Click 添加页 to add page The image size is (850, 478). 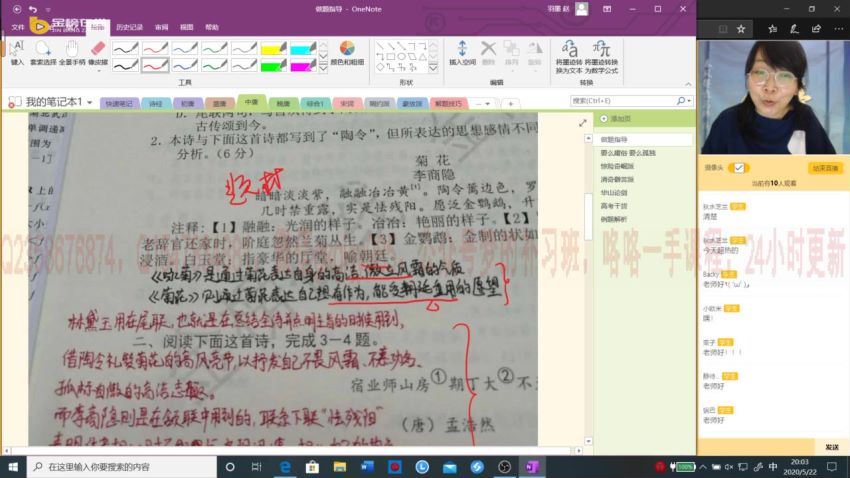coord(616,119)
